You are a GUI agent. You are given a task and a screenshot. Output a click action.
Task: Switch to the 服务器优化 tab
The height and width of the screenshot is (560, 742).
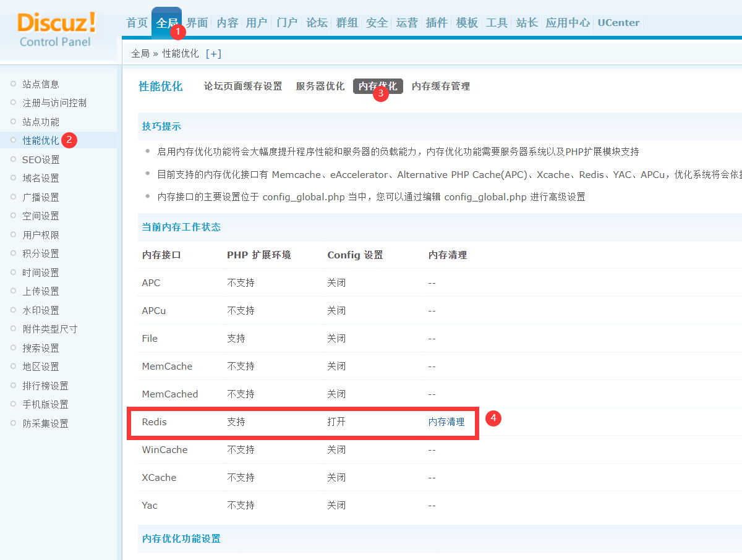pyautogui.click(x=320, y=87)
